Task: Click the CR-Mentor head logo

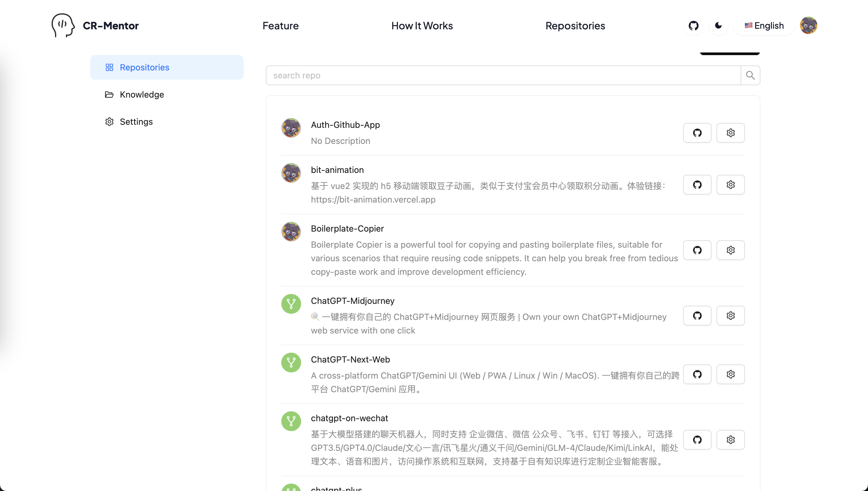Action: (x=63, y=25)
